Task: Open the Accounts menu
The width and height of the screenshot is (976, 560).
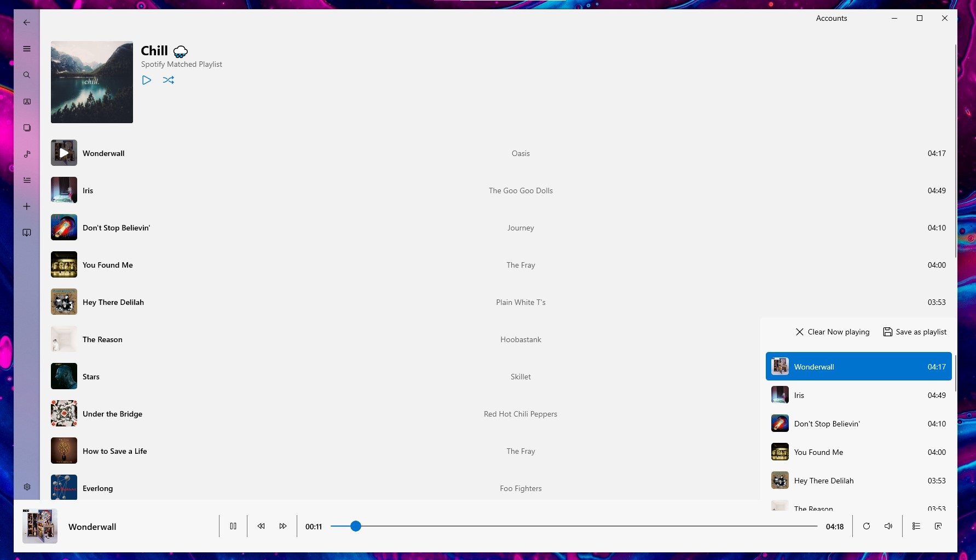Action: point(831,18)
